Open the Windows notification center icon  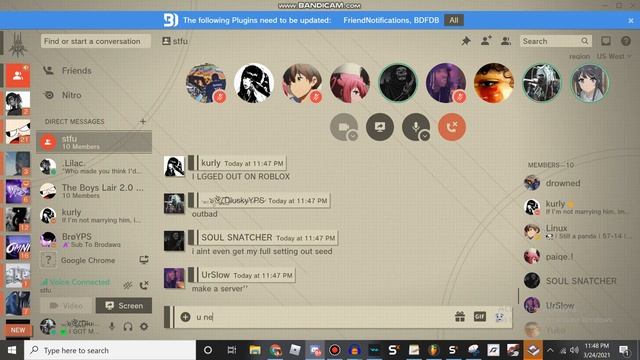pyautogui.click(x=624, y=350)
